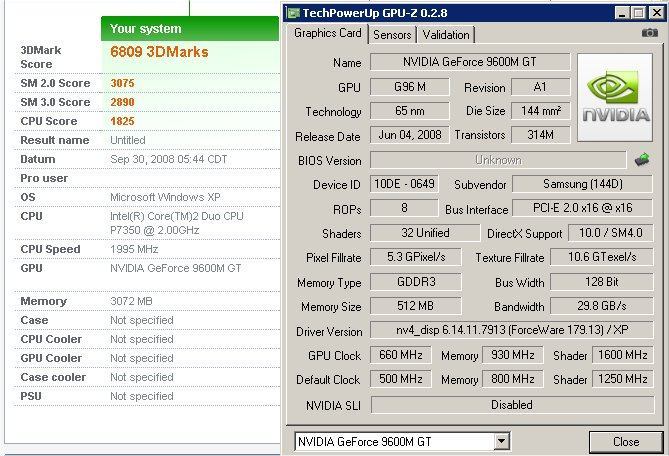Click the Revision field A1
669x456 pixels.
pyautogui.click(x=540, y=87)
